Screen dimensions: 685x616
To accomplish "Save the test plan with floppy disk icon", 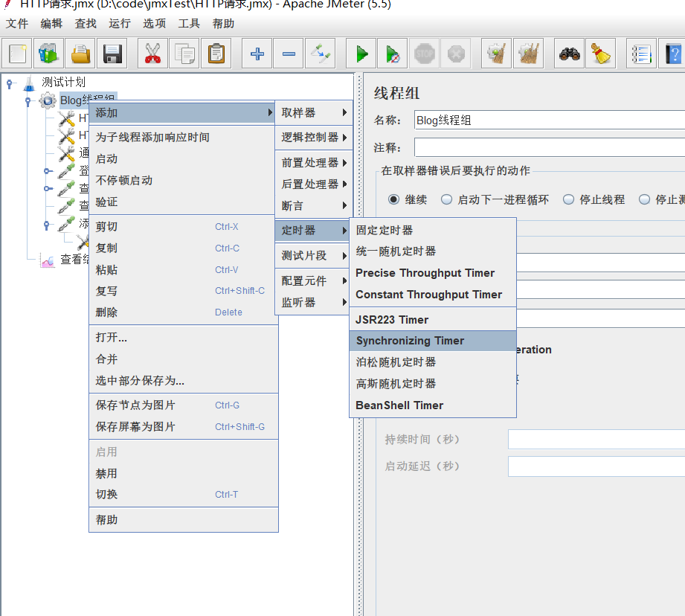I will (x=112, y=54).
